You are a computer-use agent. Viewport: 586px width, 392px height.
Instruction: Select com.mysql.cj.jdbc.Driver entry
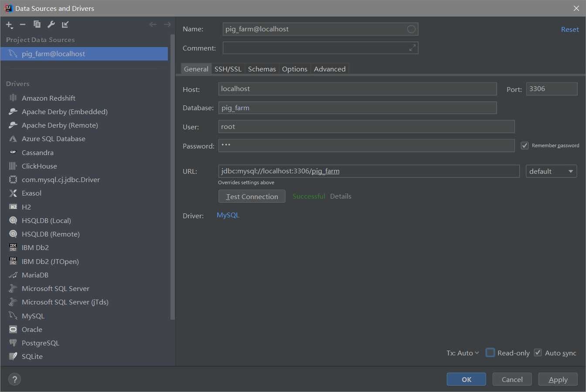coord(84,179)
